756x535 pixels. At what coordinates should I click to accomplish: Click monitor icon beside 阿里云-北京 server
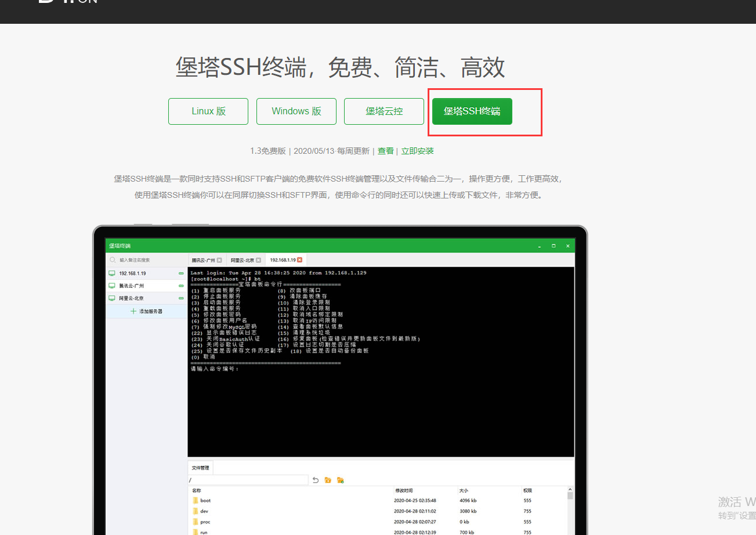click(112, 298)
